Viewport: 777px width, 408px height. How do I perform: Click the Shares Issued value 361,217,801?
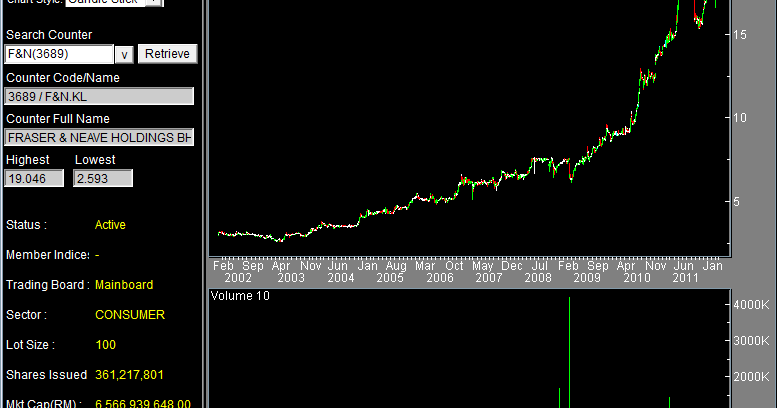[x=129, y=375]
